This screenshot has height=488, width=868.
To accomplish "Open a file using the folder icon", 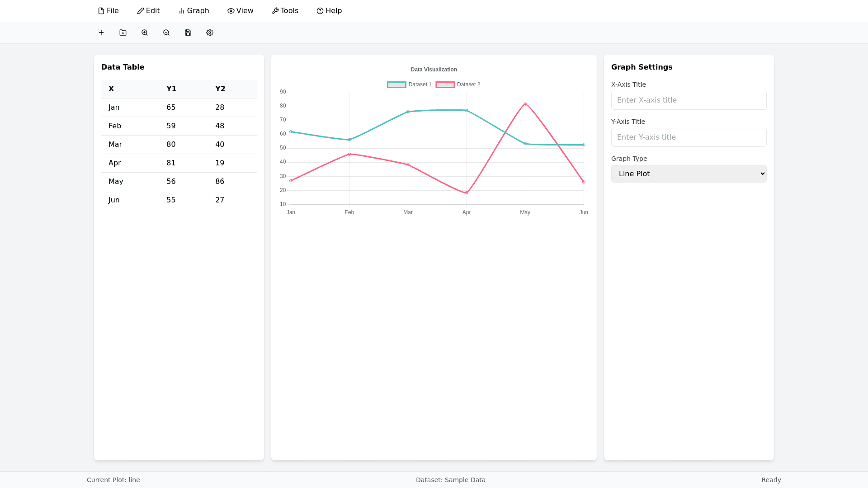I will point(123,33).
